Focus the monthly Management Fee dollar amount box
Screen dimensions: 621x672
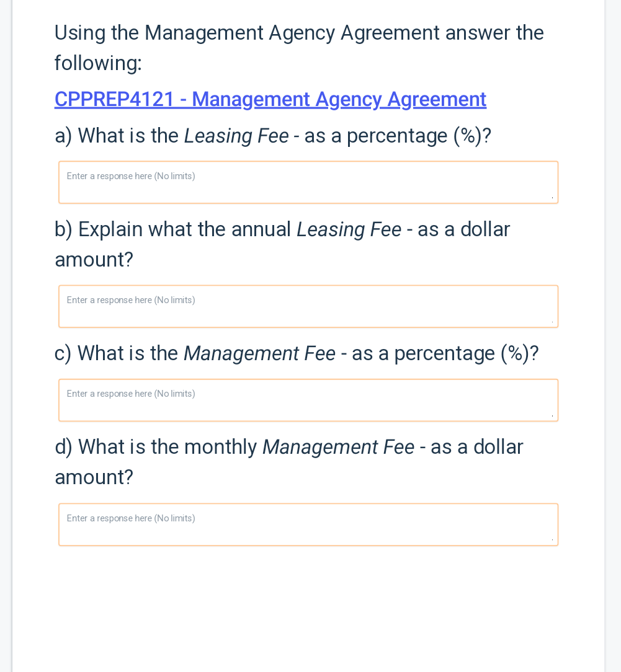(x=308, y=524)
